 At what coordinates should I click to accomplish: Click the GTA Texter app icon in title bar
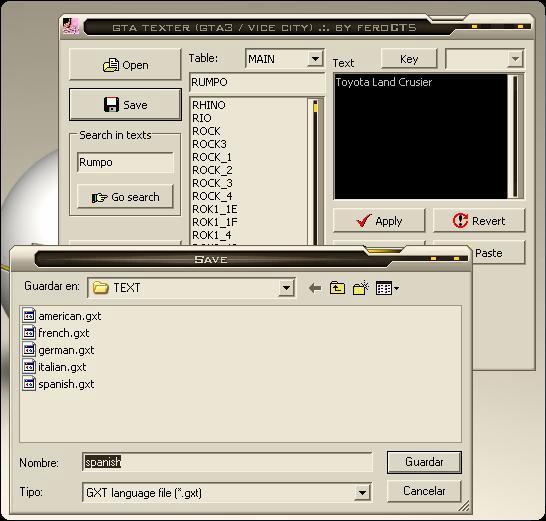coord(71,26)
